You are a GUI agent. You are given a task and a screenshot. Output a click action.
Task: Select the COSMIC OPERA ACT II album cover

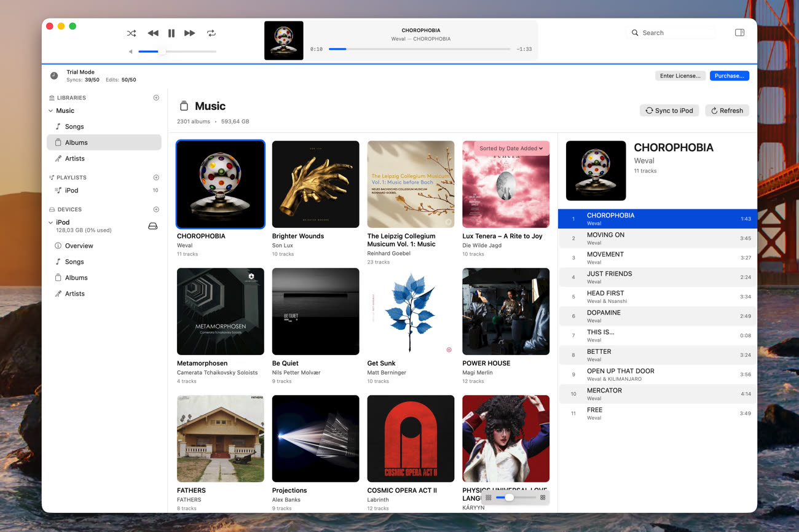[411, 439]
